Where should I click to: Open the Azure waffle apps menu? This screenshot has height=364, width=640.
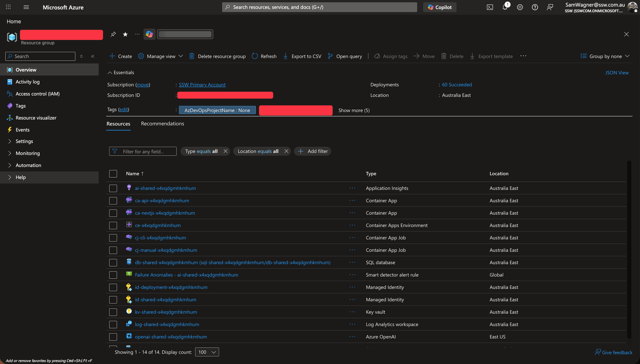(8, 7)
